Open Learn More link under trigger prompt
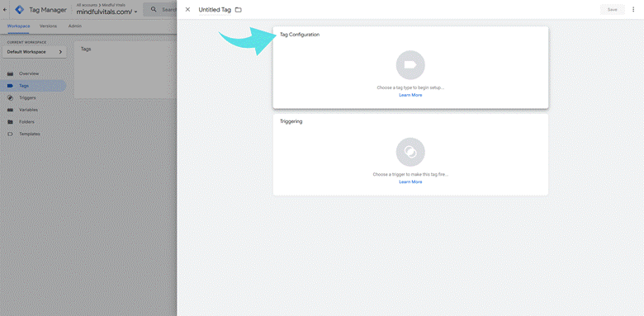The image size is (644, 316). pos(410,182)
